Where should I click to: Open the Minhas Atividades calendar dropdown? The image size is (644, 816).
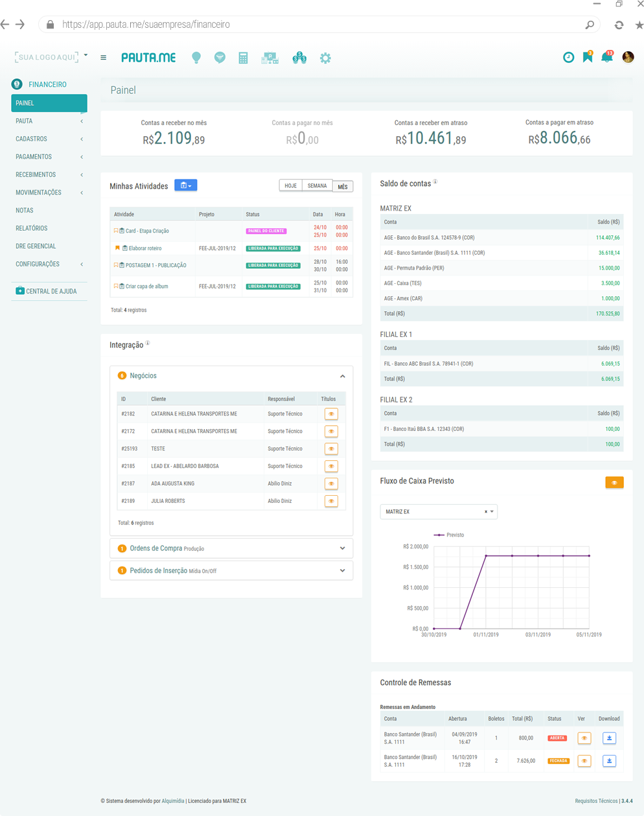[x=186, y=185]
